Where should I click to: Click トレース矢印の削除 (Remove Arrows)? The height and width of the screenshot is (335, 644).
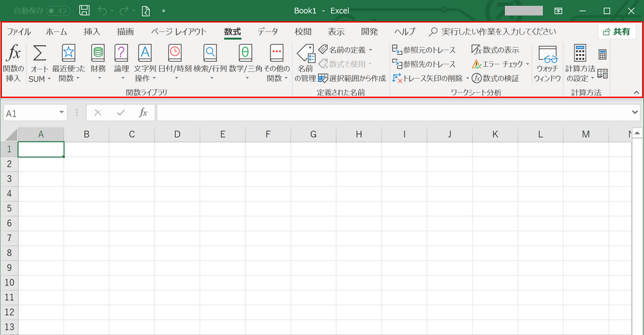coord(428,78)
